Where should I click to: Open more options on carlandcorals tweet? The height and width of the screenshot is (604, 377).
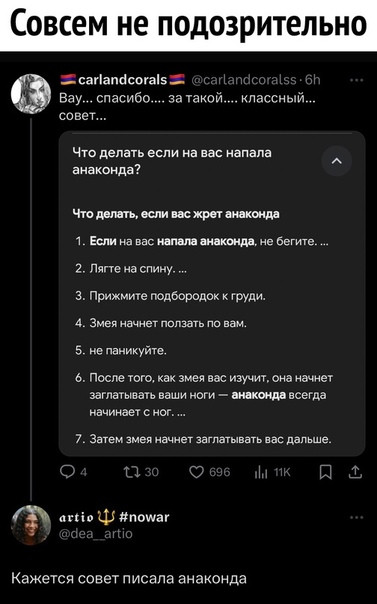(357, 81)
